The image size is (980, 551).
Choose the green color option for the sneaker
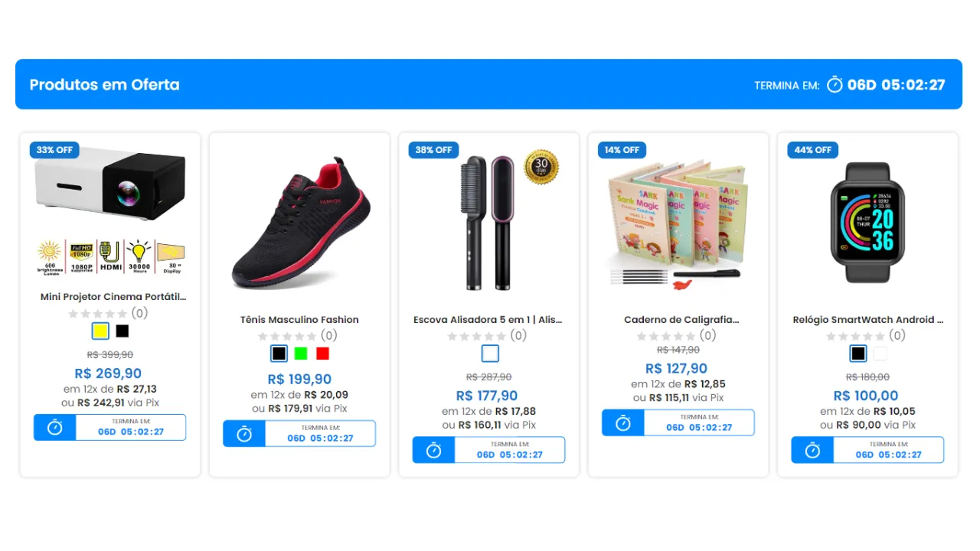click(301, 354)
